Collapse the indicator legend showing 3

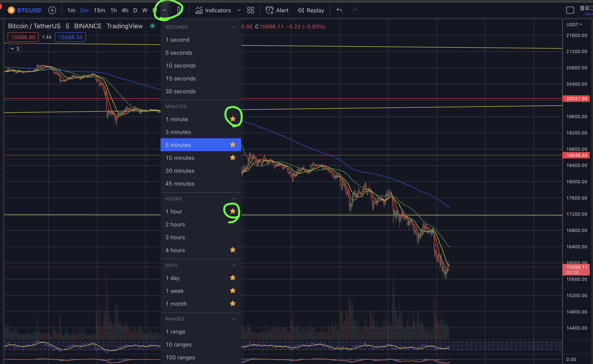pyautogui.click(x=15, y=49)
